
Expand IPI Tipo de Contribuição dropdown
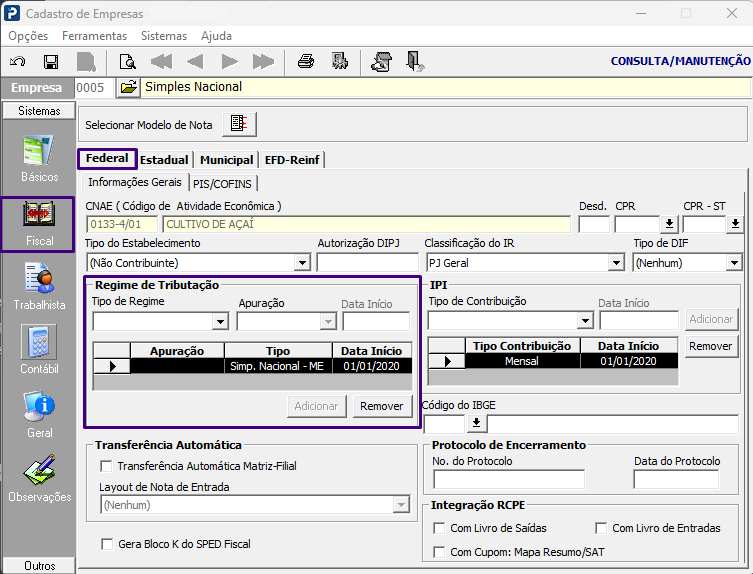tap(585, 320)
